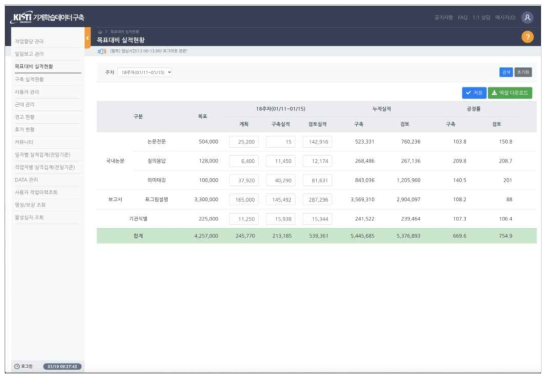Click the plan input showing 25,200

(244, 142)
